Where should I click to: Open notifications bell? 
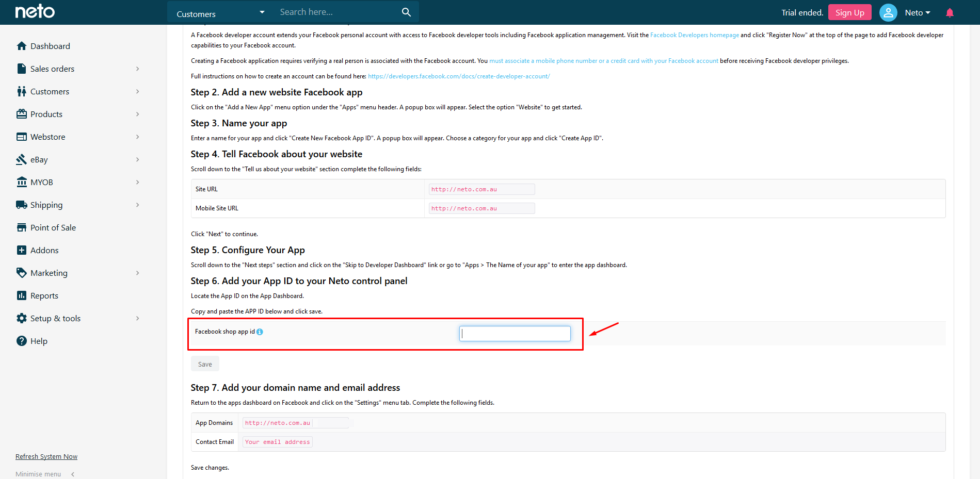pos(950,12)
